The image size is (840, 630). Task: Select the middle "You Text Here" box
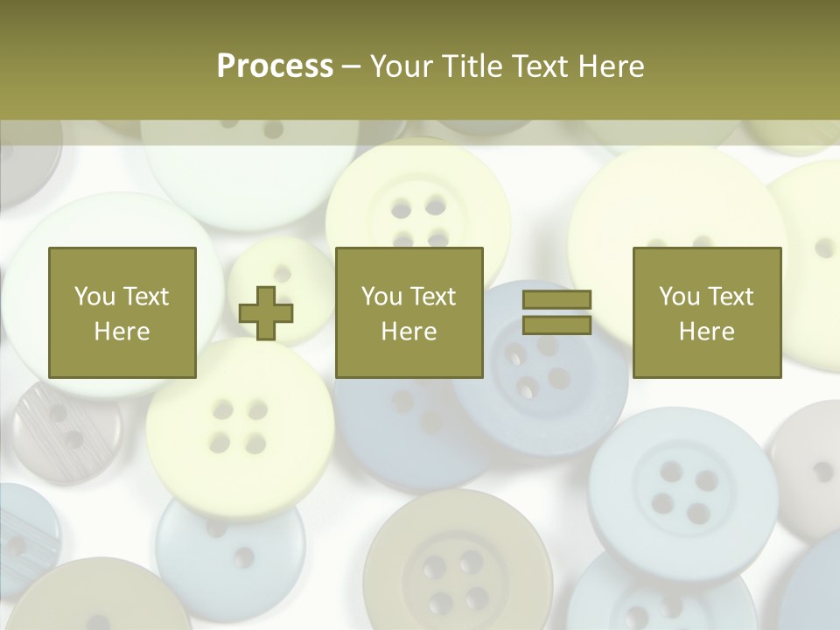coord(409,312)
